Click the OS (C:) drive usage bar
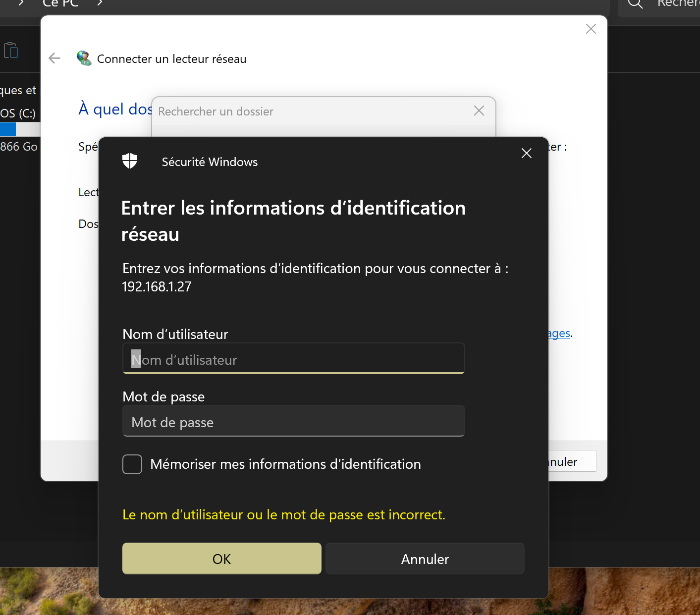 coord(20,129)
